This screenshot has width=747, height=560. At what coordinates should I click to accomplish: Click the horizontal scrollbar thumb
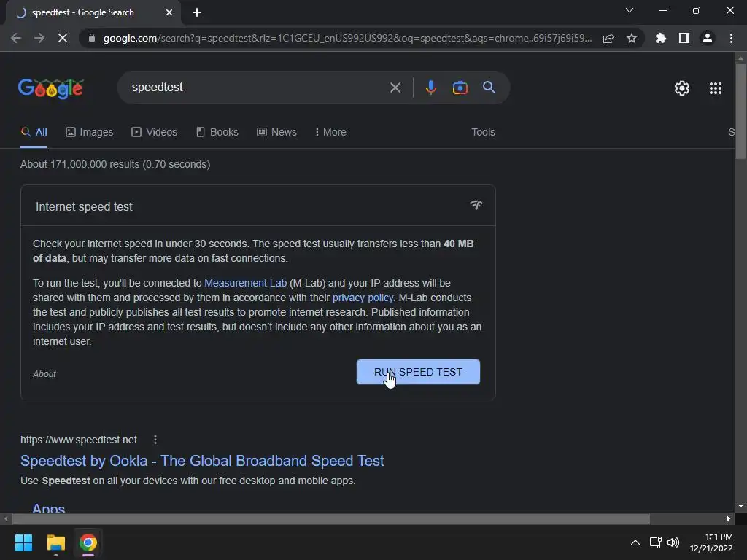pos(331,518)
